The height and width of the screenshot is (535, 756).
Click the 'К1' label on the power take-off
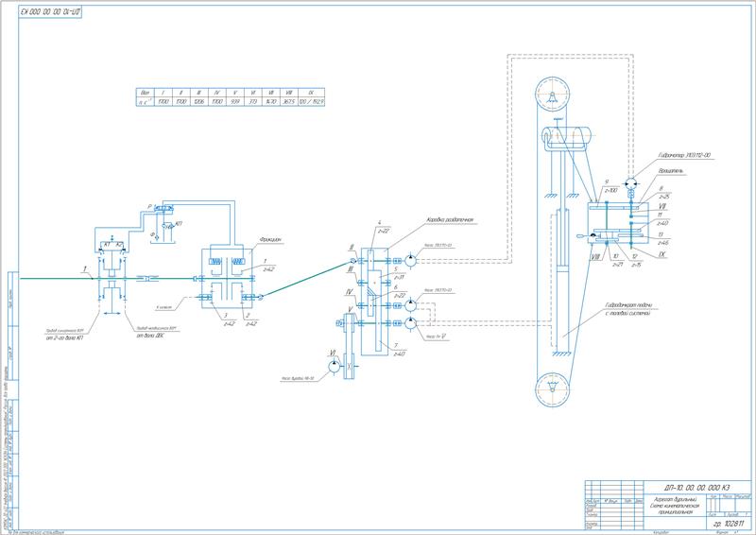107,245
